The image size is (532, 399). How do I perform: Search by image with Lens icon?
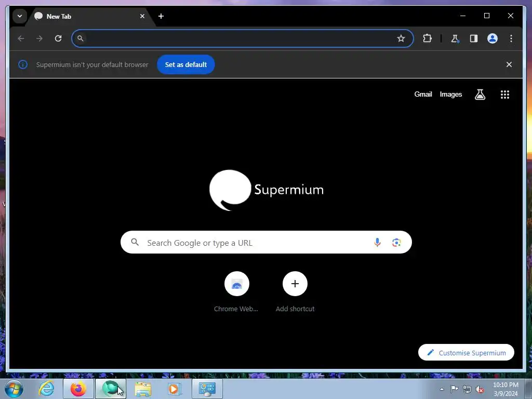pos(396,242)
